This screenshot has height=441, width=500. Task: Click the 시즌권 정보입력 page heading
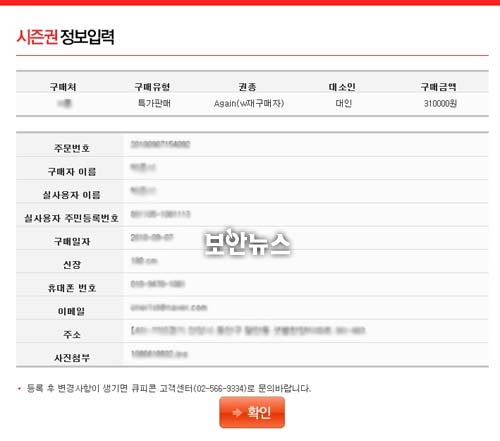tap(65, 37)
